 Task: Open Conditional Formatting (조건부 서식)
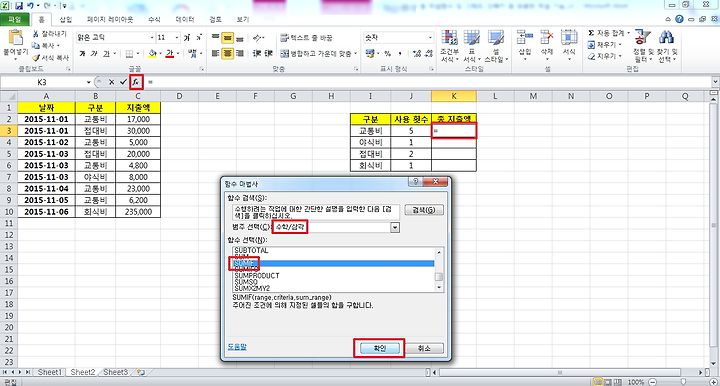coord(450,46)
